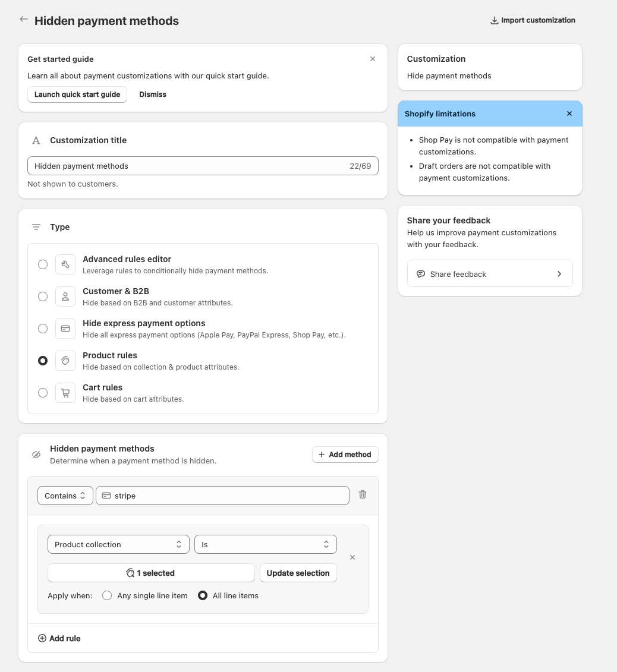The height and width of the screenshot is (672, 617).
Task: Click Import customization at the top
Action: click(x=533, y=20)
